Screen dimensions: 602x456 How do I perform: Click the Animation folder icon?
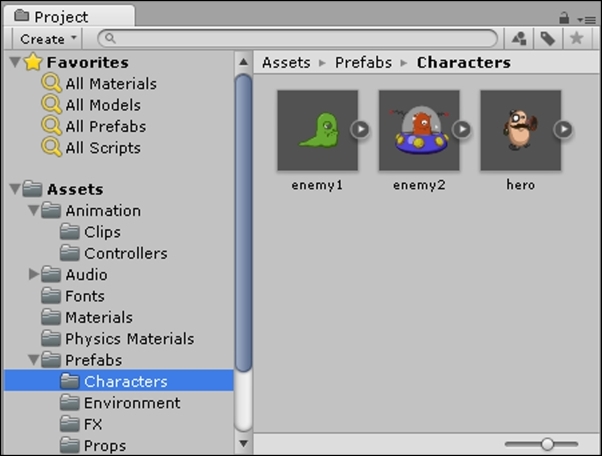[x=51, y=210]
